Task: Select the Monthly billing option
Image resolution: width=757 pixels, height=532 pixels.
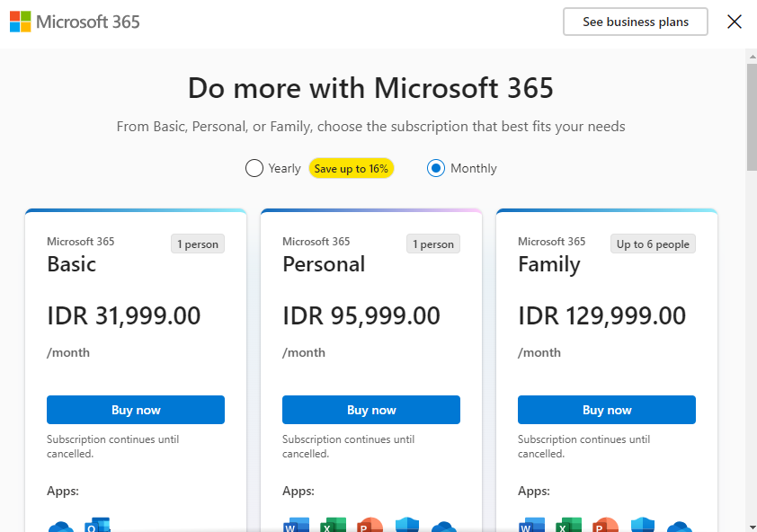Action: point(435,168)
